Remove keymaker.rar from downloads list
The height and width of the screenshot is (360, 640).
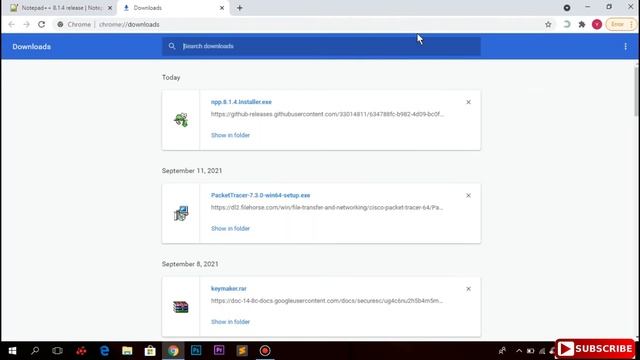[468, 289]
